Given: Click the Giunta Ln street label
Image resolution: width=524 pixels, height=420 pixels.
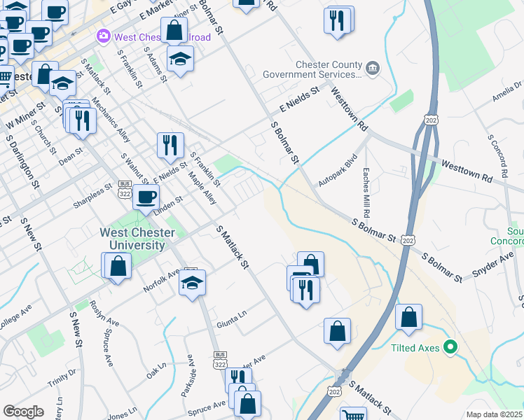Looking at the screenshot, I should [x=232, y=319].
